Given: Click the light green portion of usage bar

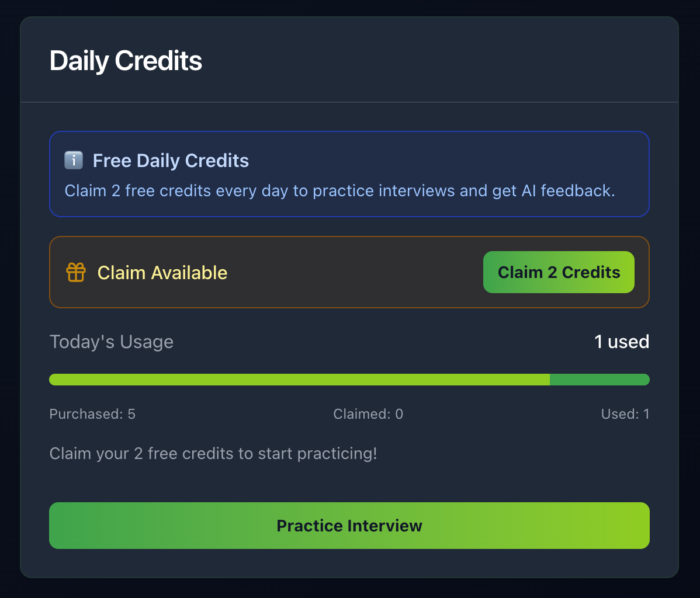Looking at the screenshot, I should pos(299,380).
